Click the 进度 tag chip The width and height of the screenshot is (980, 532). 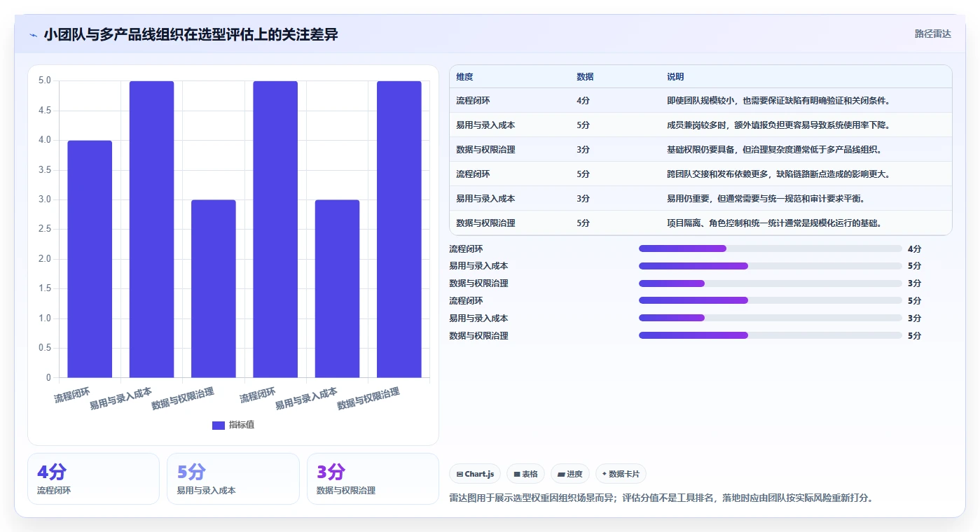point(570,474)
